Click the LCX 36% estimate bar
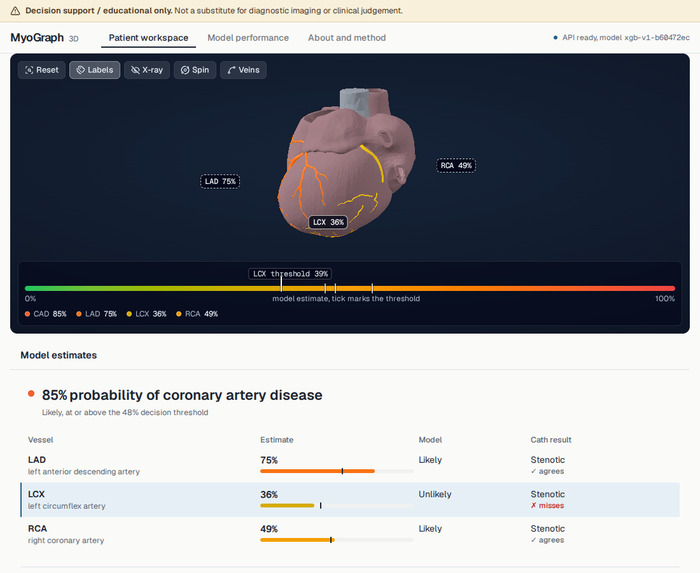The height and width of the screenshot is (573, 700). coord(337,506)
